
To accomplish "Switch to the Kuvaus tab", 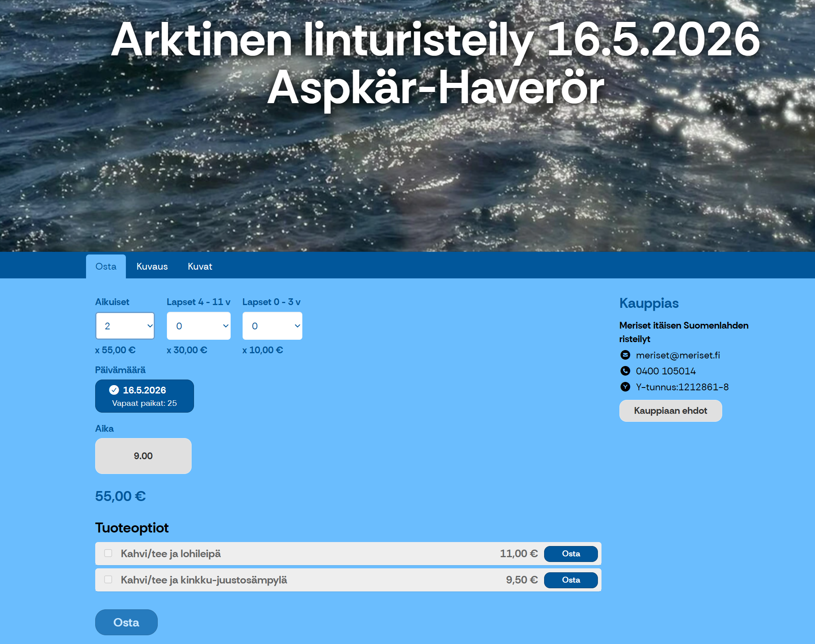I will (x=152, y=266).
